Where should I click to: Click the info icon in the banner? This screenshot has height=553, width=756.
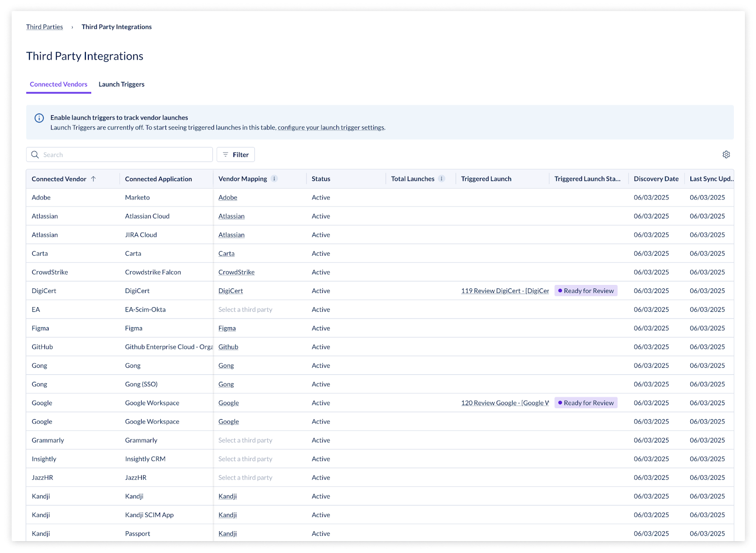[39, 118]
